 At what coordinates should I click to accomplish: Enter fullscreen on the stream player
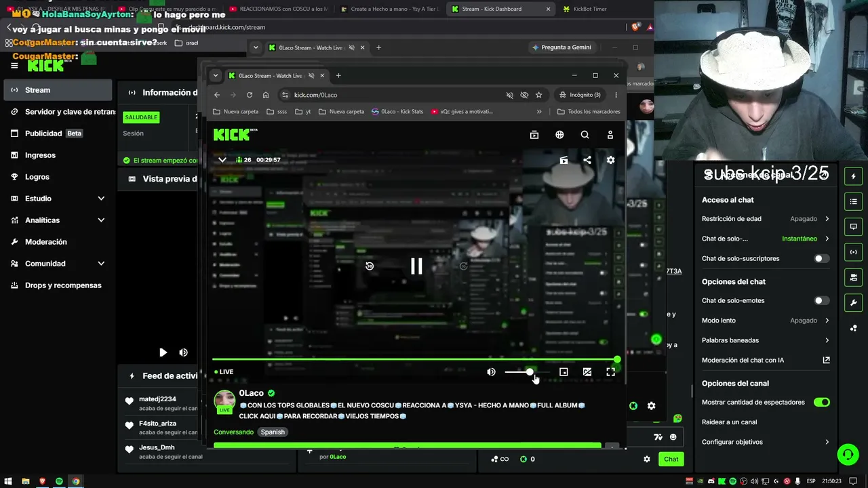tap(610, 372)
